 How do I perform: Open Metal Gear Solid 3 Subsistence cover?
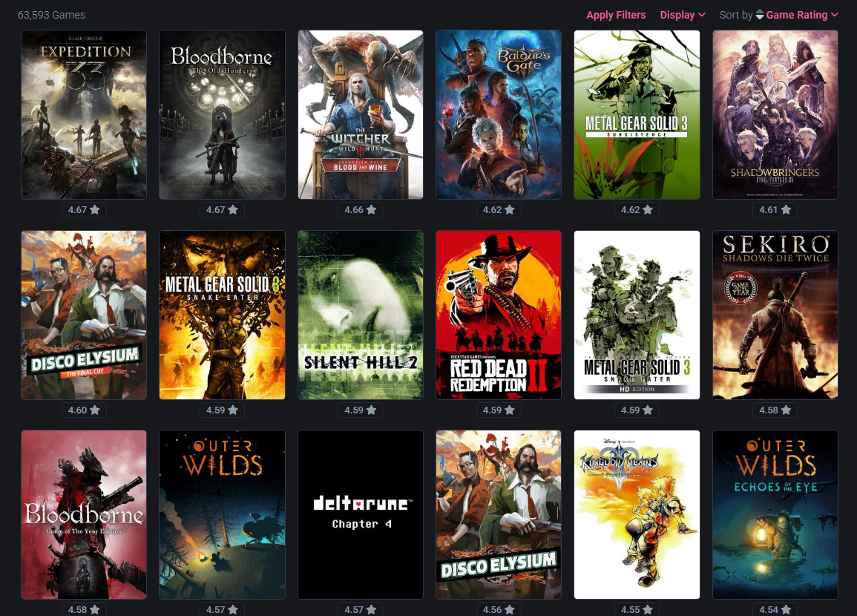click(637, 115)
